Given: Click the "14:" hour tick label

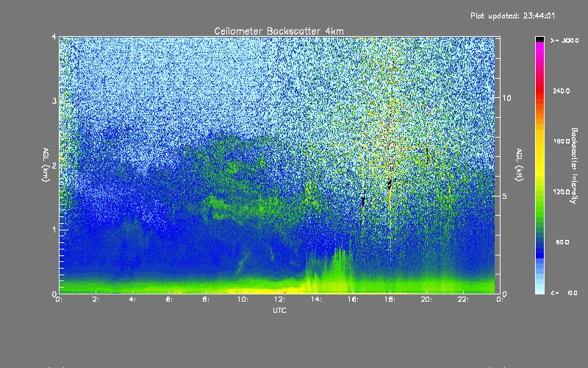Looking at the screenshot, I should click(316, 300).
